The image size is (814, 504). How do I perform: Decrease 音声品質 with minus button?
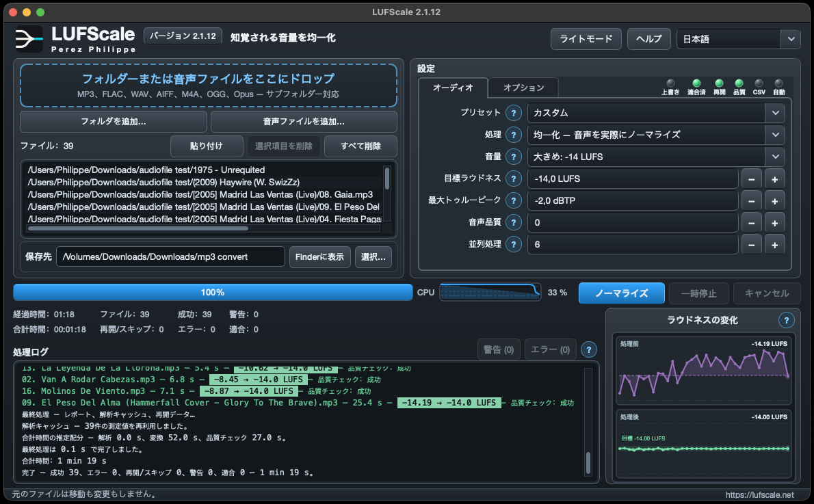click(751, 223)
